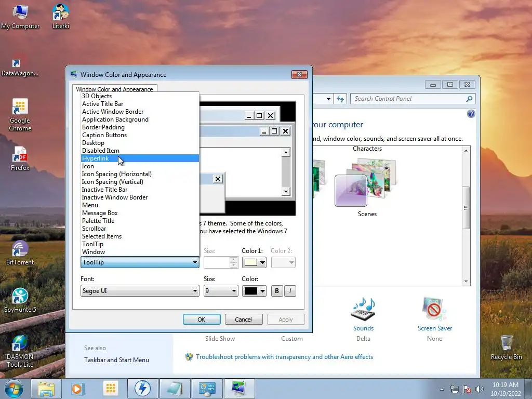Image resolution: width=532 pixels, height=399 pixels.
Task: Open DAEMON Tools Lite desktop icon
Action: pos(20,351)
